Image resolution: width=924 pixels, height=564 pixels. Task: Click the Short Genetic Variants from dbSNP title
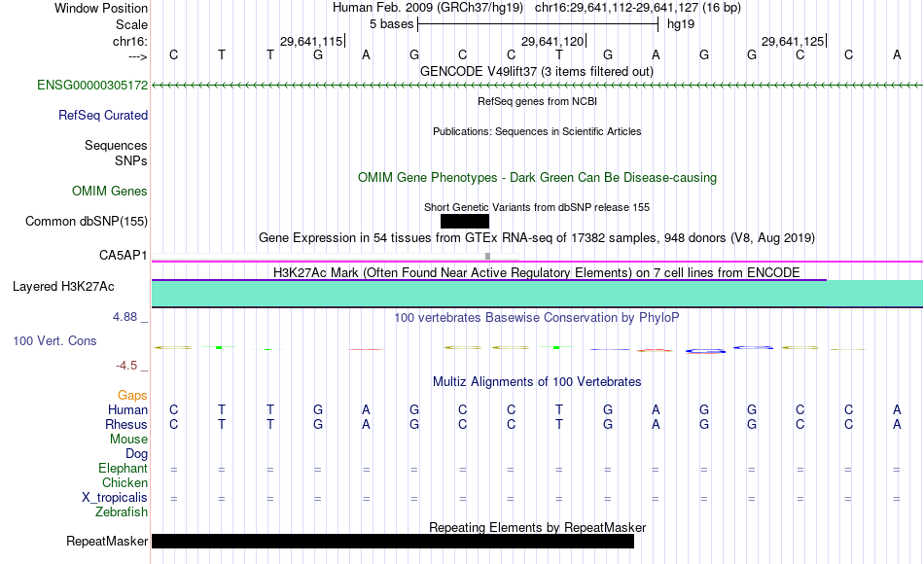537,207
